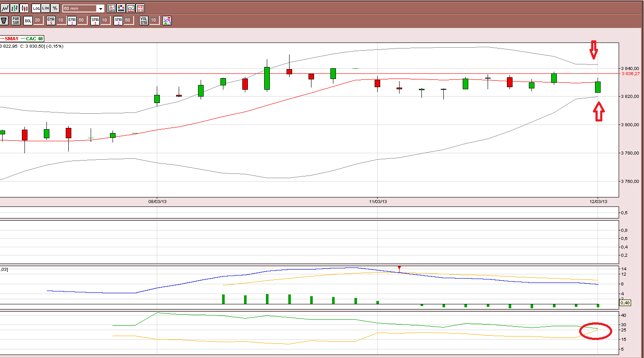Click the 12/03/13 date label

click(598, 201)
